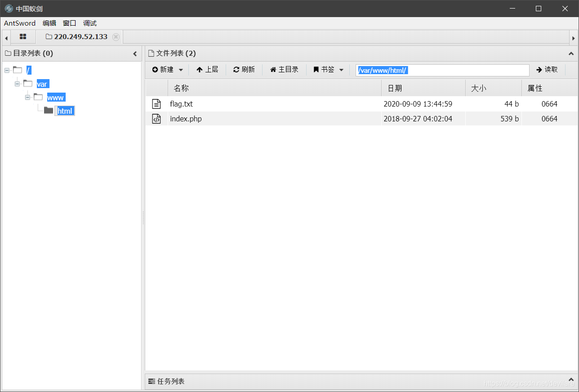Screen dimensions: 579x392
Task: Click the index.php code file icon
Action: [156, 119]
